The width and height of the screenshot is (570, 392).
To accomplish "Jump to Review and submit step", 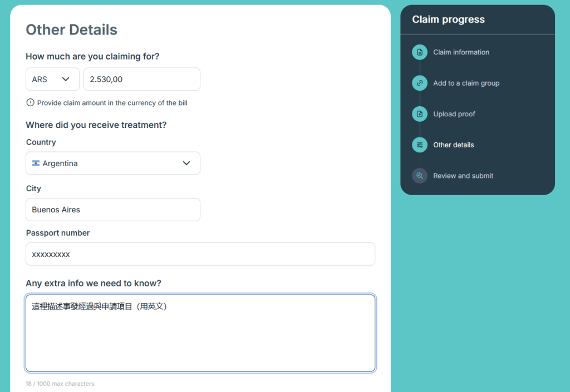I will pos(463,176).
